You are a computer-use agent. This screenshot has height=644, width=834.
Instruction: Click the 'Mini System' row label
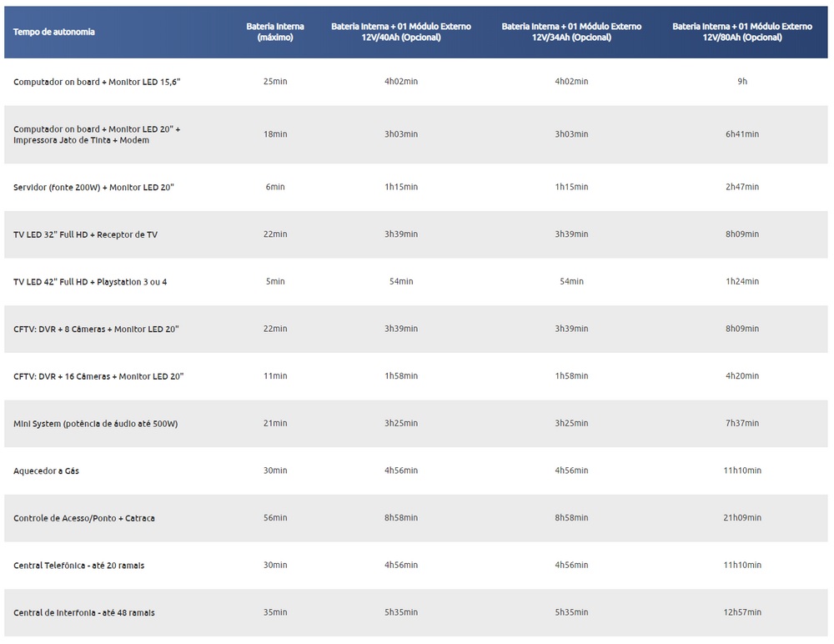coord(95,424)
